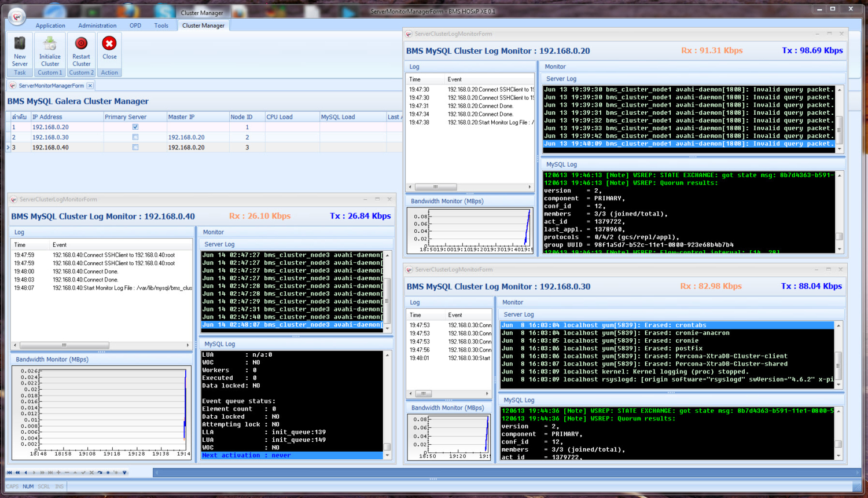Uncheck Primary Server for 192.168.0.20
The height and width of the screenshot is (498, 868).
coord(135,127)
